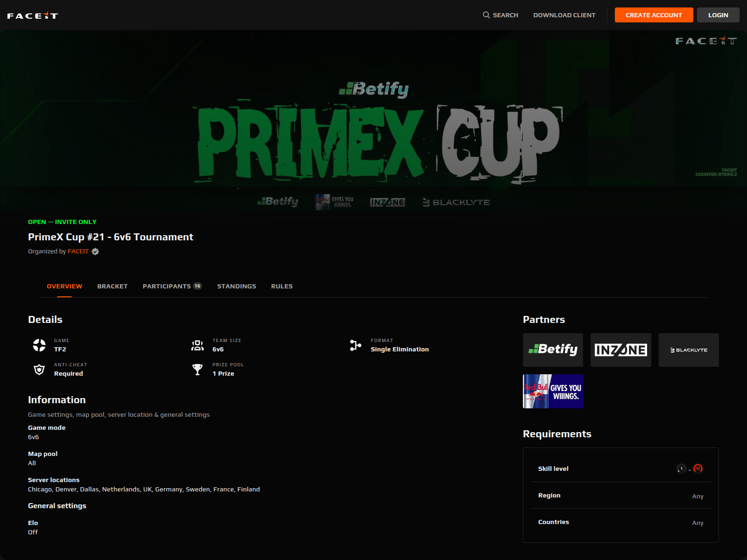Click the Create Account button
Viewport: 747px width, 560px height.
click(x=654, y=15)
